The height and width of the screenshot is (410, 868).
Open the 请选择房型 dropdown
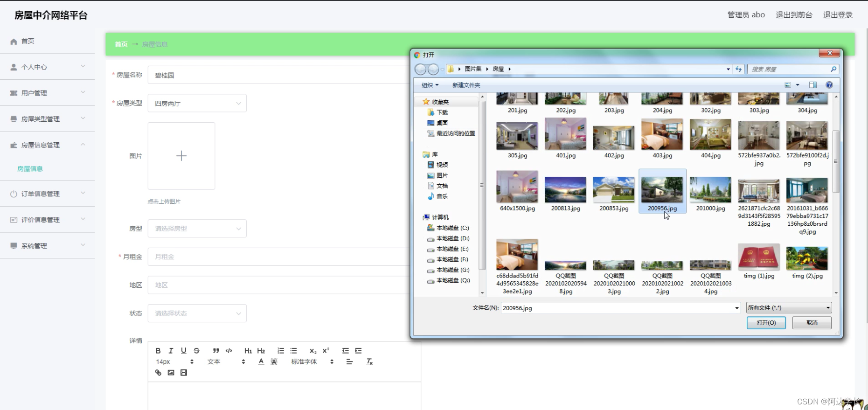point(197,229)
